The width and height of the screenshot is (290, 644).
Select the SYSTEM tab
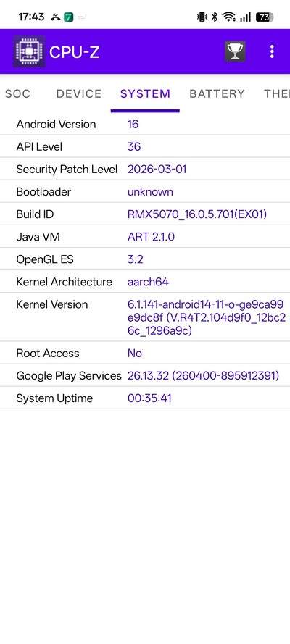[145, 93]
